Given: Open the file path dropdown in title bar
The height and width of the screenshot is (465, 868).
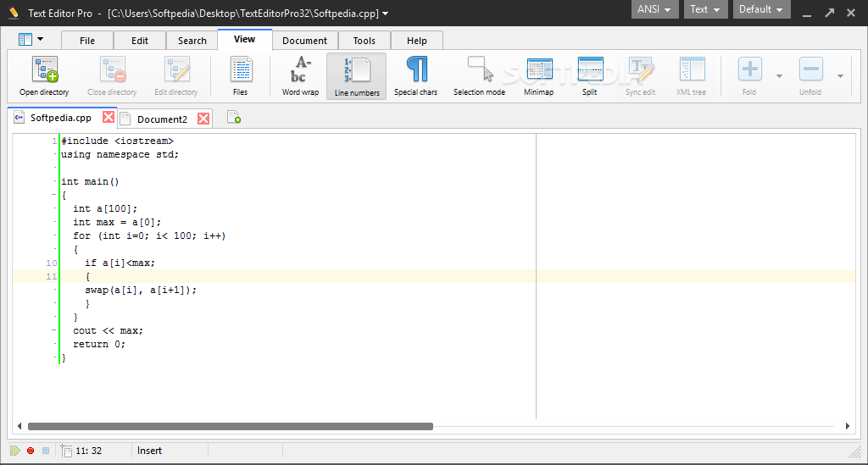Looking at the screenshot, I should tap(386, 14).
